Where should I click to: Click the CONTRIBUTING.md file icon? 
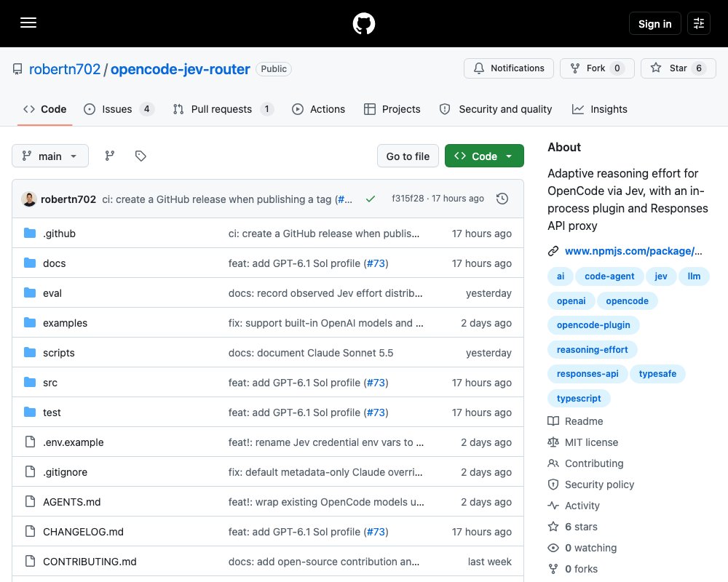click(30, 561)
